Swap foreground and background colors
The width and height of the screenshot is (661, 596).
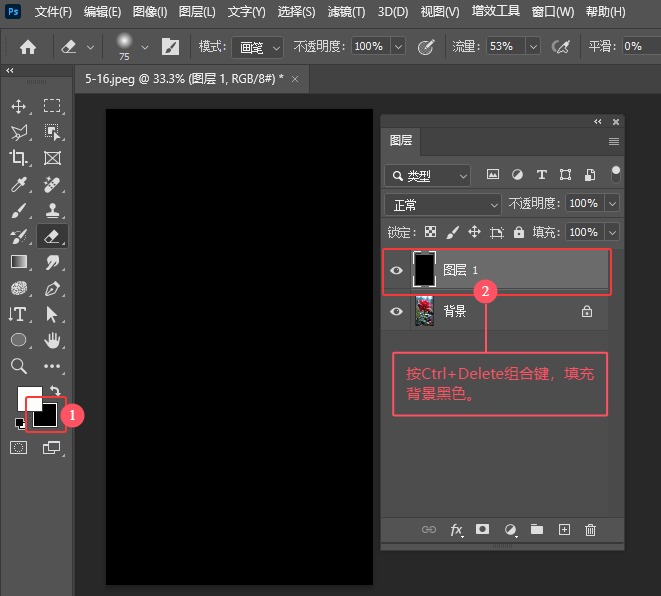[x=55, y=390]
